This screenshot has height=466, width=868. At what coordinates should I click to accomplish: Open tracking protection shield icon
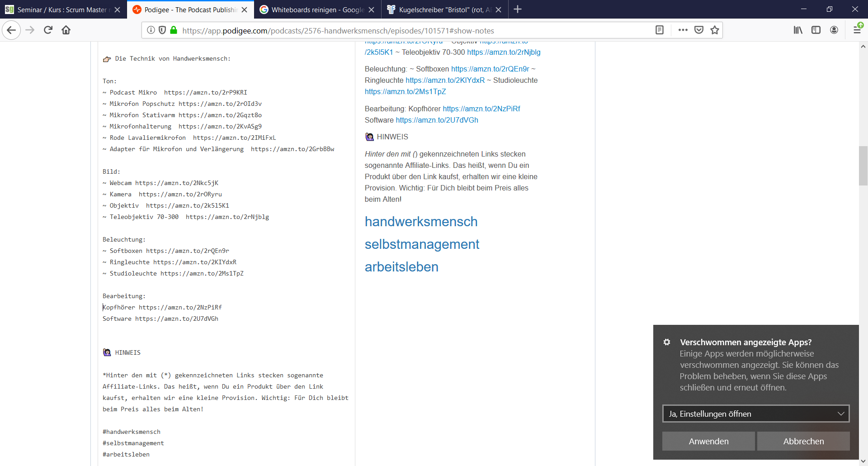pos(162,30)
